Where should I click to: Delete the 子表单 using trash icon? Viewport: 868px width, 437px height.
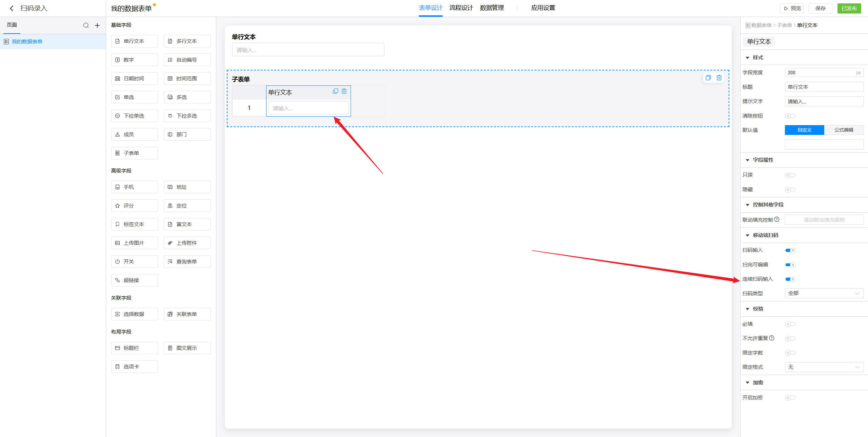[719, 78]
